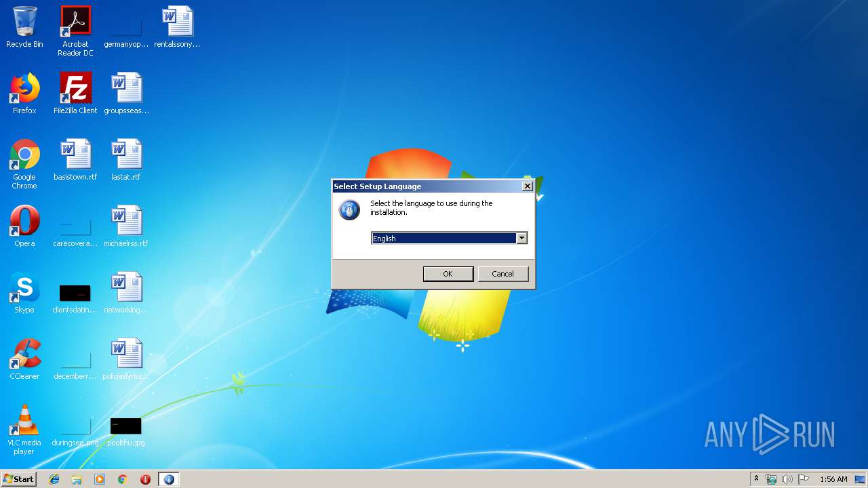Screen dimensions: 868x488
Task: Open Windows Explorer taskbar folder
Action: pyautogui.click(x=77, y=479)
